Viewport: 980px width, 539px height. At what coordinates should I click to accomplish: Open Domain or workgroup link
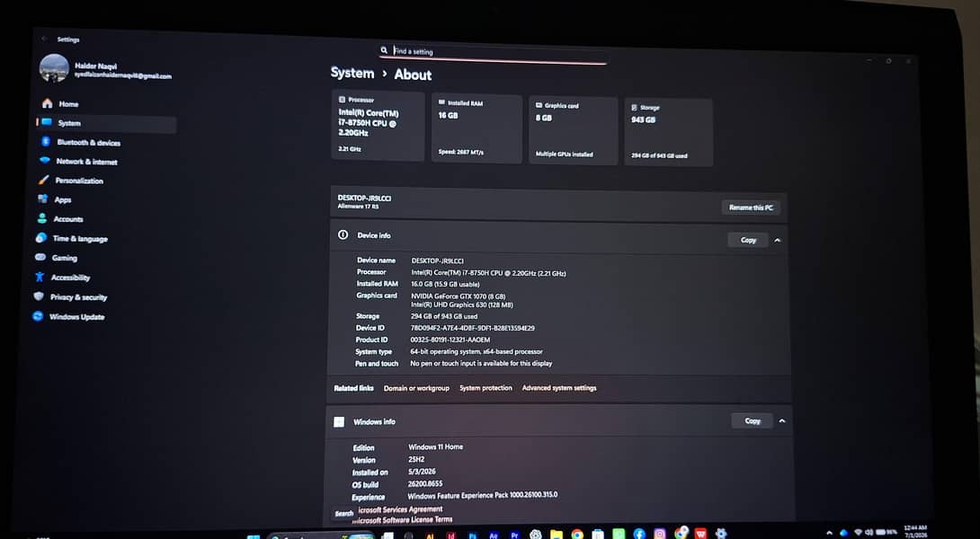pyautogui.click(x=416, y=388)
